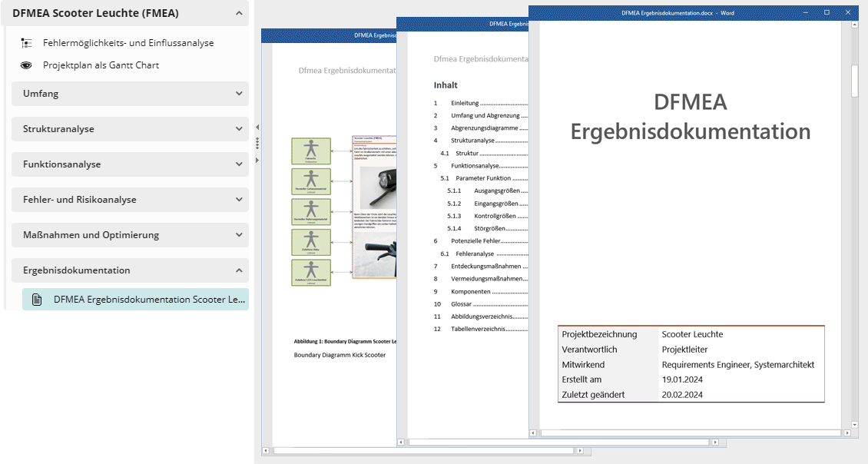Click the scooter lamp photo in boundary diagram

(378, 187)
